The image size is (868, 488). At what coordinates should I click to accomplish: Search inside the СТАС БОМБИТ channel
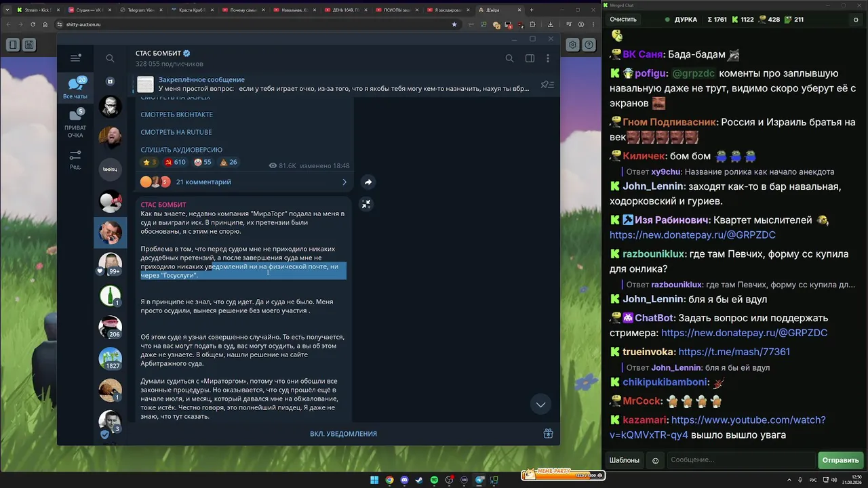(509, 58)
